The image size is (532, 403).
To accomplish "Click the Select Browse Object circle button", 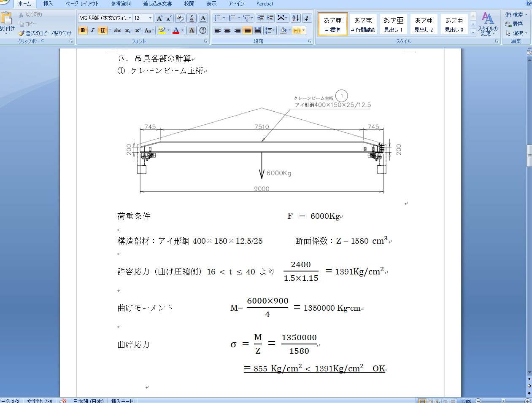I will (529, 386).
